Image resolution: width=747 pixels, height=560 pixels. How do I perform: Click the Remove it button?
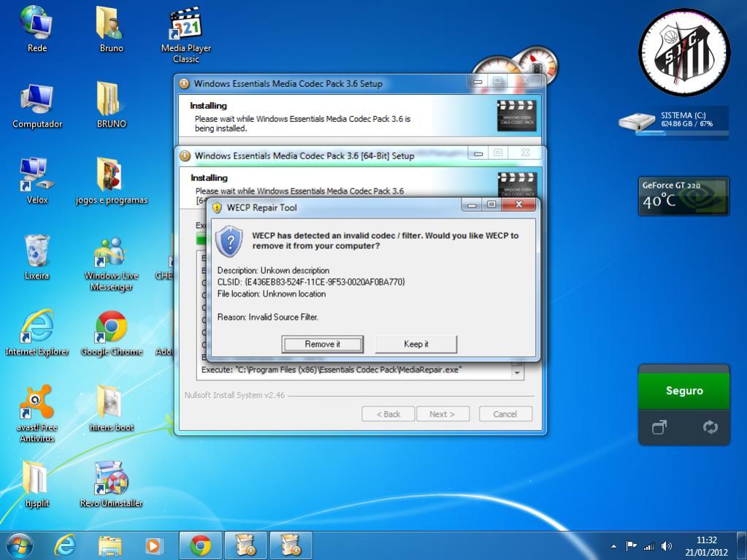(x=323, y=344)
